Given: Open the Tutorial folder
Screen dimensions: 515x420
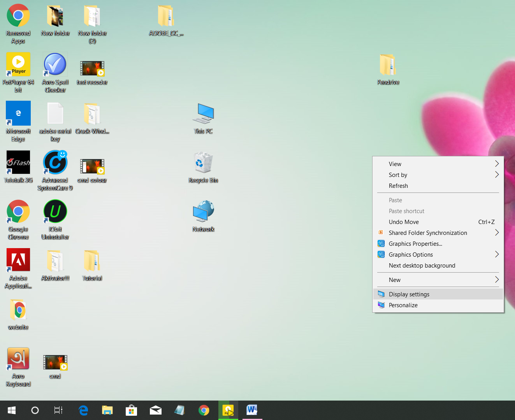Looking at the screenshot, I should [92, 260].
